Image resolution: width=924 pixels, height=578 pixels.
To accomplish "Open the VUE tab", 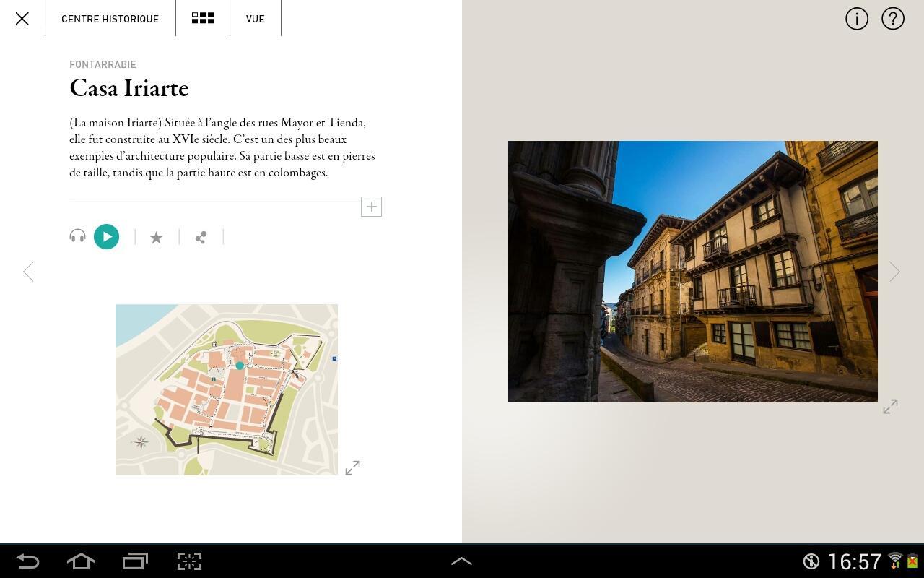I will [256, 19].
